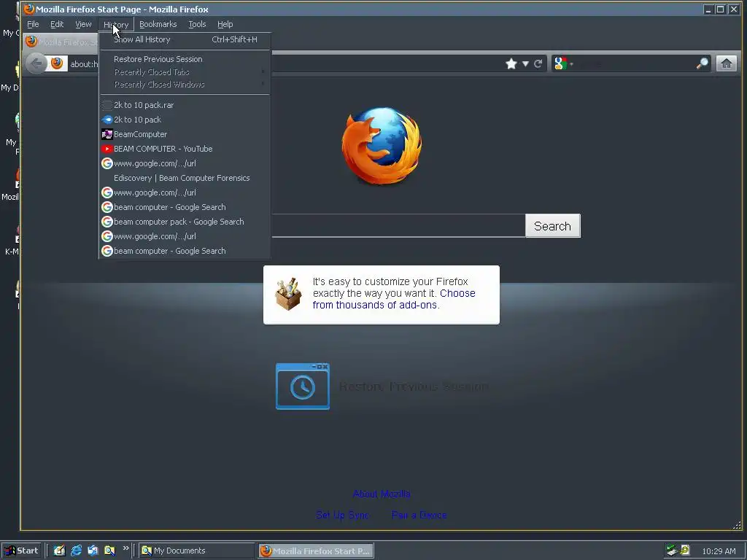747x560 pixels.
Task: Click the Mozilla Firefox taskbar button
Action: coord(317,551)
